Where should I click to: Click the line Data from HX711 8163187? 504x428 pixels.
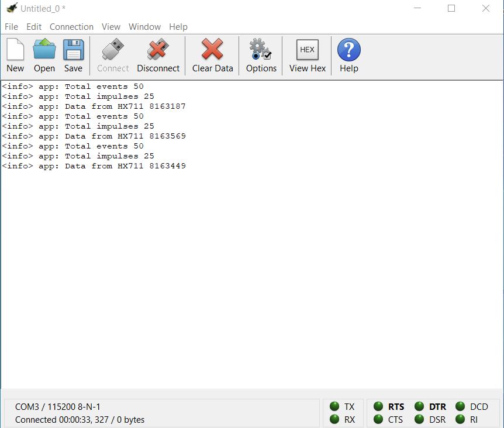[x=94, y=106]
